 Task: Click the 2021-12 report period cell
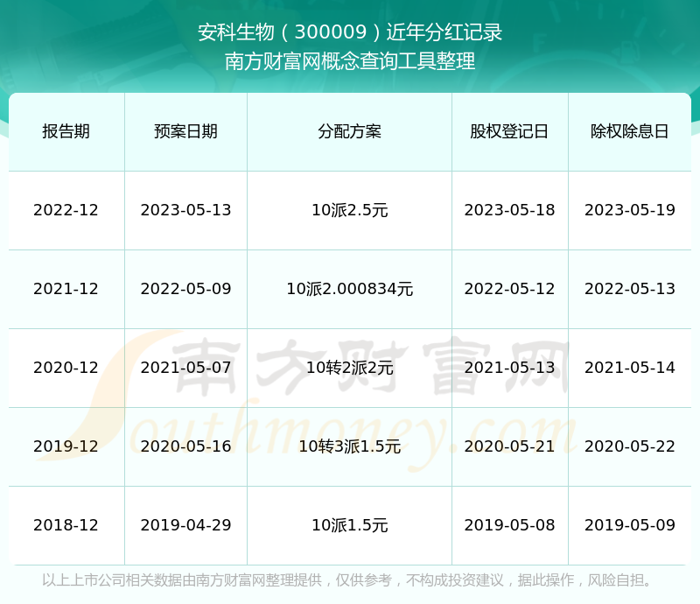66,289
